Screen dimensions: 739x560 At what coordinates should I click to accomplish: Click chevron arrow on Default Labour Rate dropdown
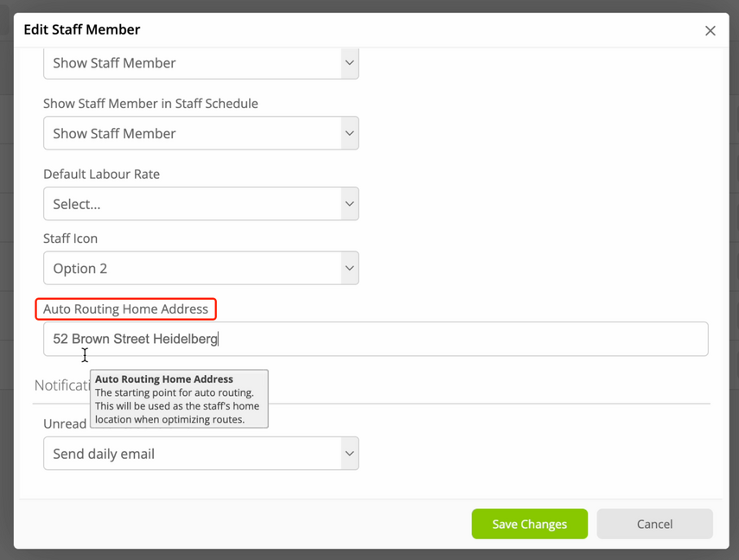click(x=349, y=204)
